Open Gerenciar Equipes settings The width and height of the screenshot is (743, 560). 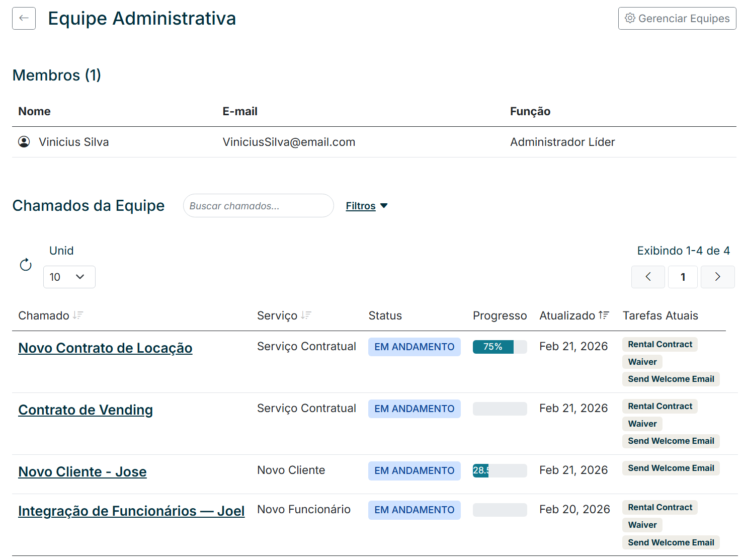[x=677, y=19]
